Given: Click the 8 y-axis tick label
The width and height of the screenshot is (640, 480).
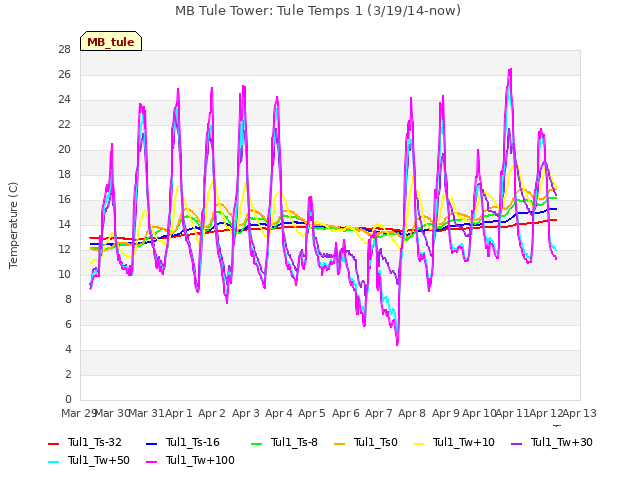Looking at the screenshot, I should (x=68, y=300).
